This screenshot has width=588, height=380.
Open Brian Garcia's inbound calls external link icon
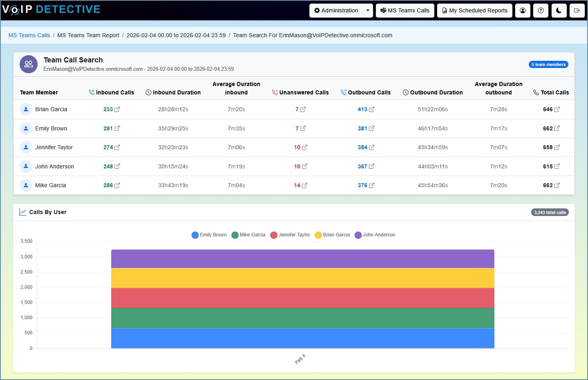pyautogui.click(x=117, y=110)
